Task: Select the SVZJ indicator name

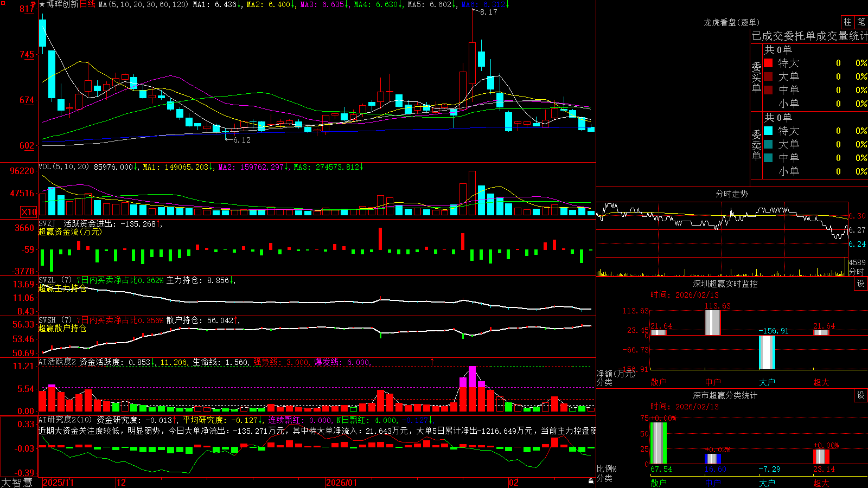Action: pos(47,223)
